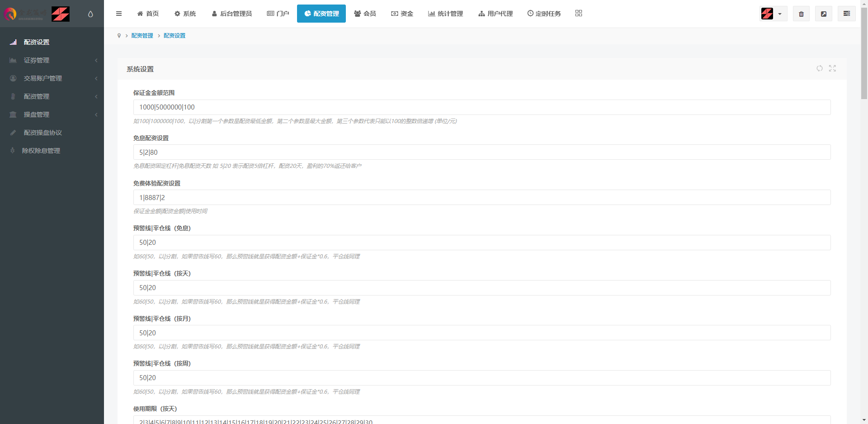
Task: Click the 配资设置 sidebar bar-chart icon
Action: coord(13,42)
